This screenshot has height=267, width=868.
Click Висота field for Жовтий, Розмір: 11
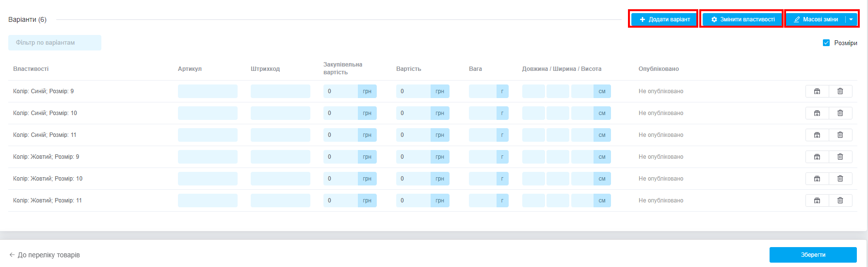582,200
